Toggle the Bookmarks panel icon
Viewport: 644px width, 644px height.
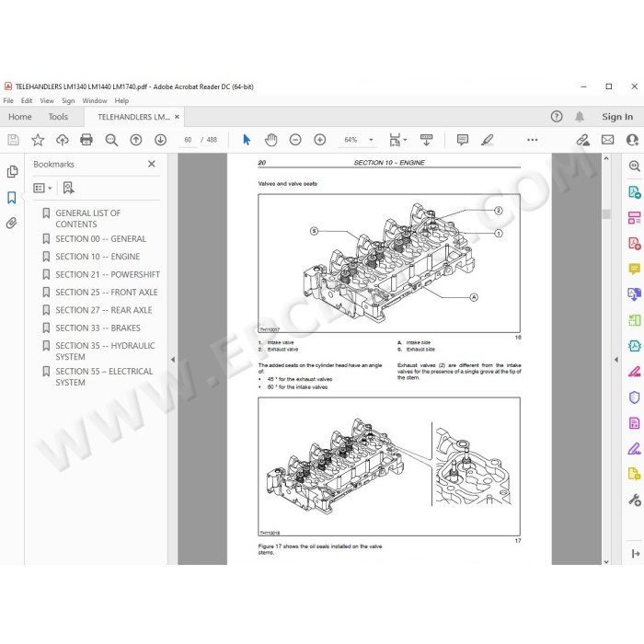coord(12,198)
